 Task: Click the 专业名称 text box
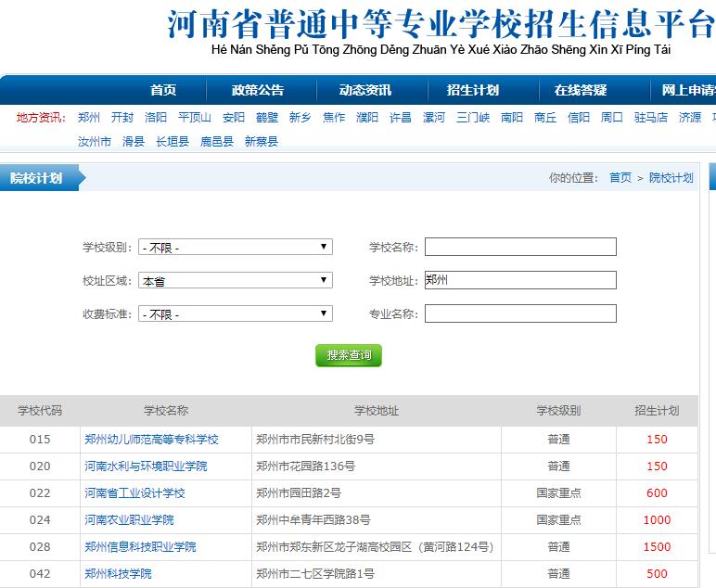[x=520, y=313]
